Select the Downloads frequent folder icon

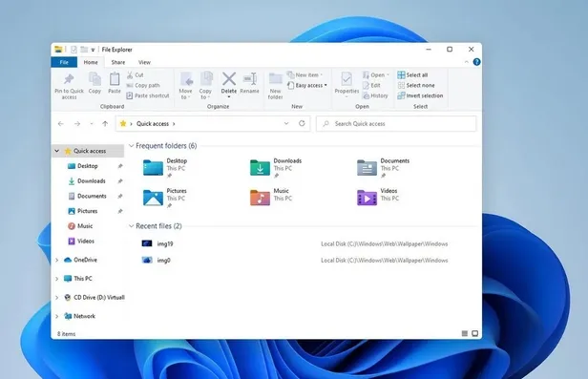pos(260,168)
